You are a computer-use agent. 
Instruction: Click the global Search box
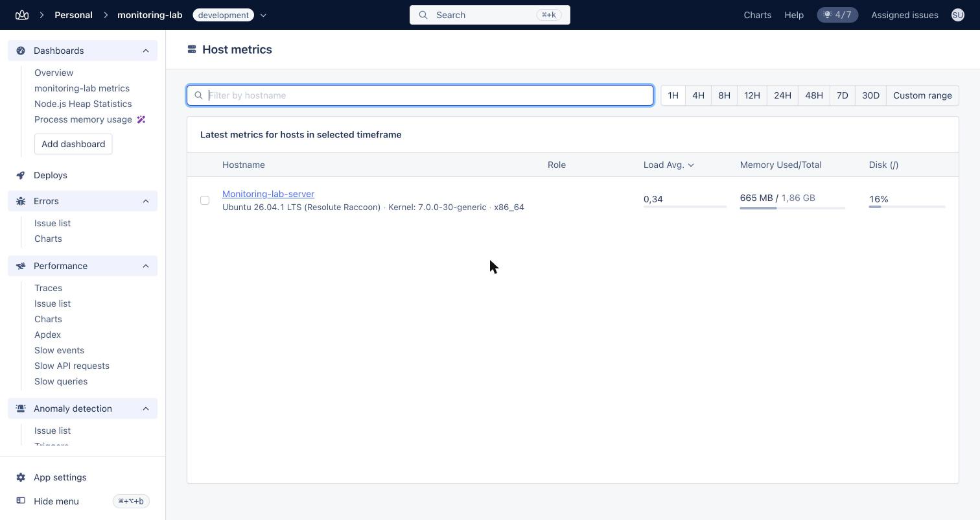490,15
